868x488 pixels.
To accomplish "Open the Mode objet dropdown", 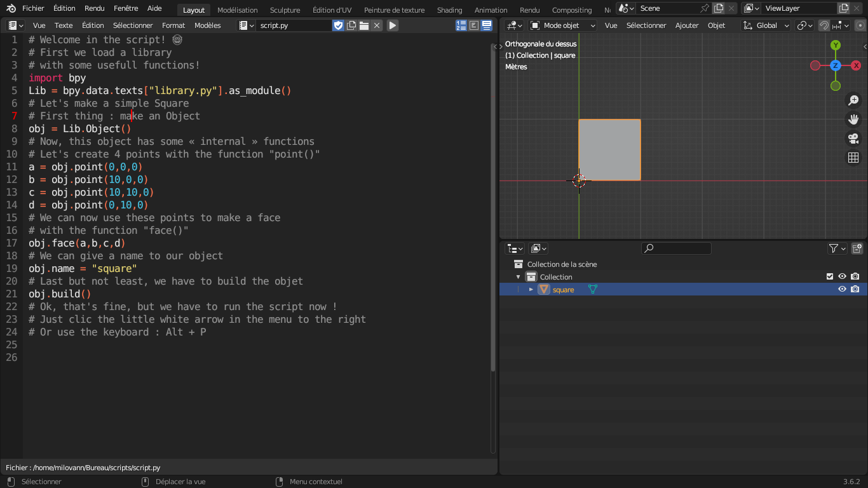I will pos(563,25).
